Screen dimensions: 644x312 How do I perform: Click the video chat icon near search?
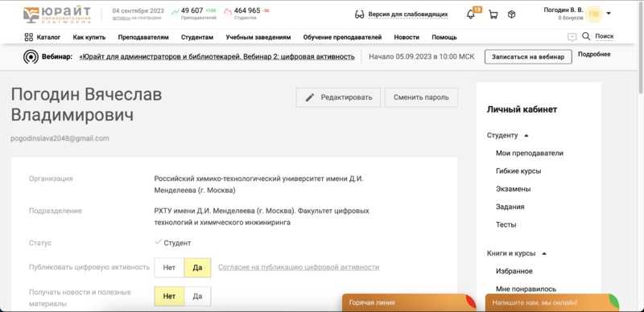click(x=572, y=37)
